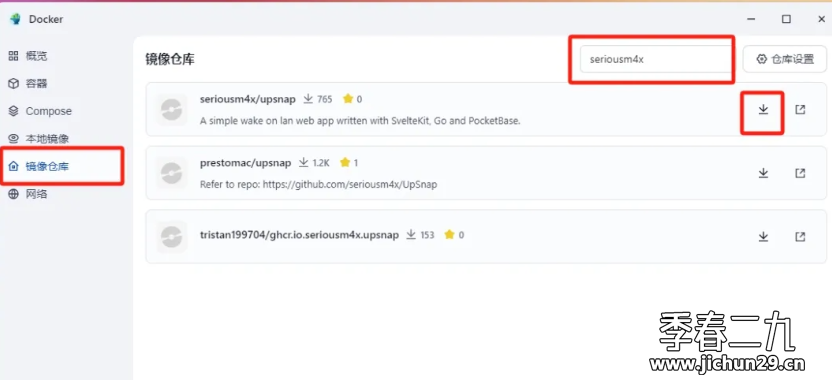Close the Docker window
This screenshot has width=832, height=380.
[821, 19]
